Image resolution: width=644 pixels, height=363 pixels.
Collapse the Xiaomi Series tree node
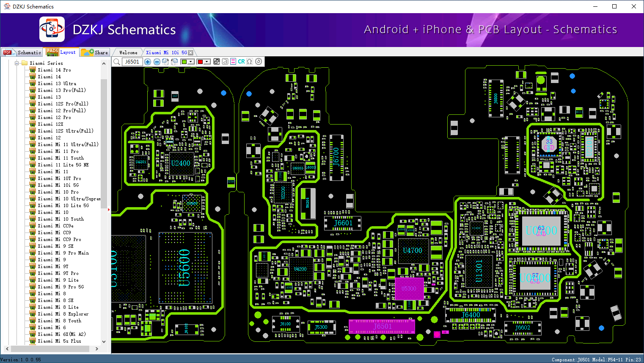pos(17,63)
